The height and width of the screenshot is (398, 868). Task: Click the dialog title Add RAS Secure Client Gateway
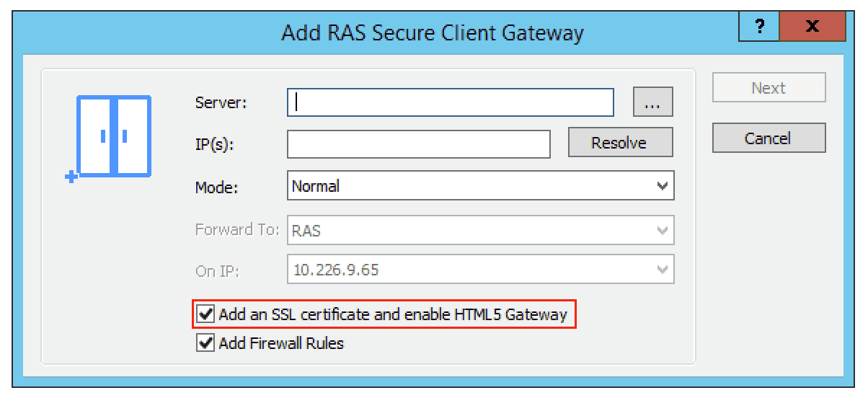tap(433, 32)
